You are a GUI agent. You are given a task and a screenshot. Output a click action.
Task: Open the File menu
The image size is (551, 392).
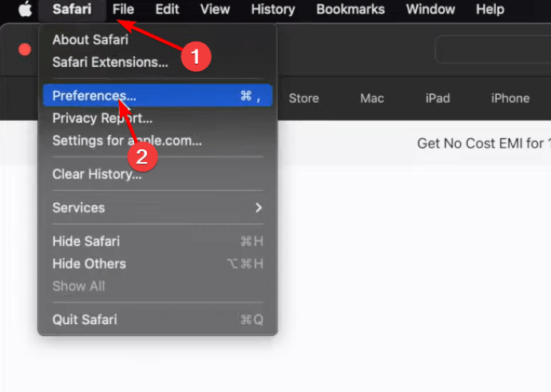pyautogui.click(x=123, y=9)
